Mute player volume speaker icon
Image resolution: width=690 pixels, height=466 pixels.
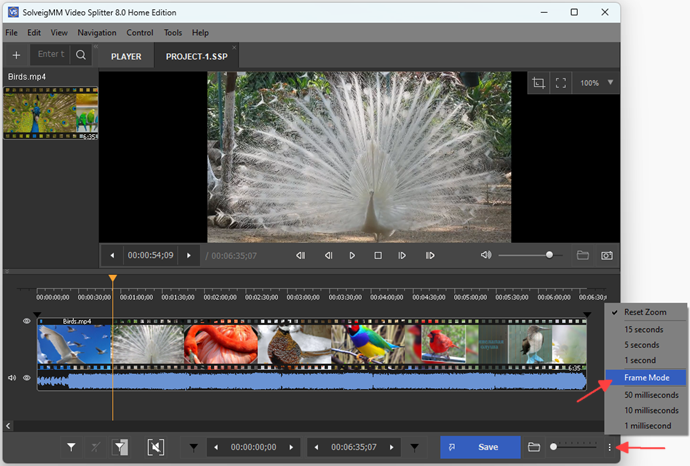(486, 255)
